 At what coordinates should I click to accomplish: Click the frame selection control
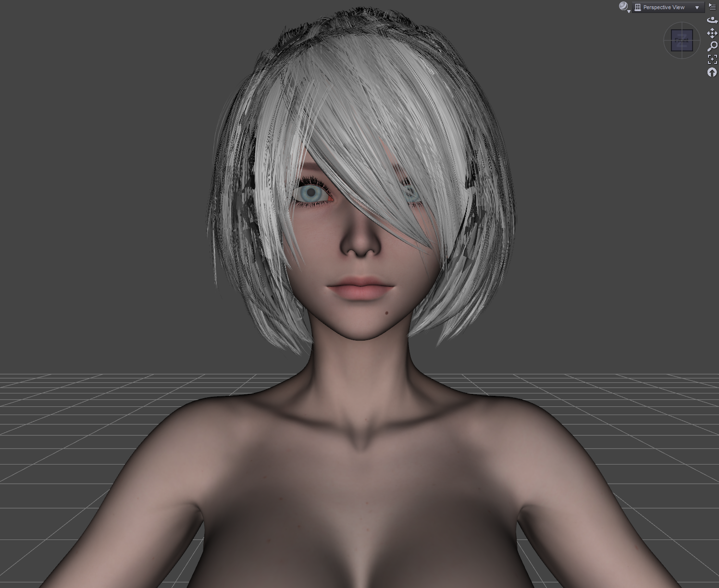[x=712, y=59]
